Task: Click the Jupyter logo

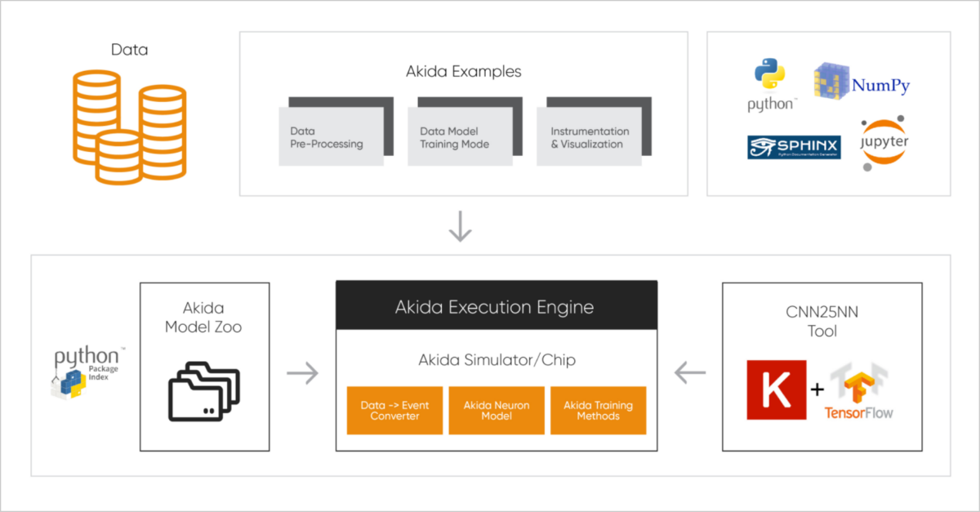Action: pos(884,144)
